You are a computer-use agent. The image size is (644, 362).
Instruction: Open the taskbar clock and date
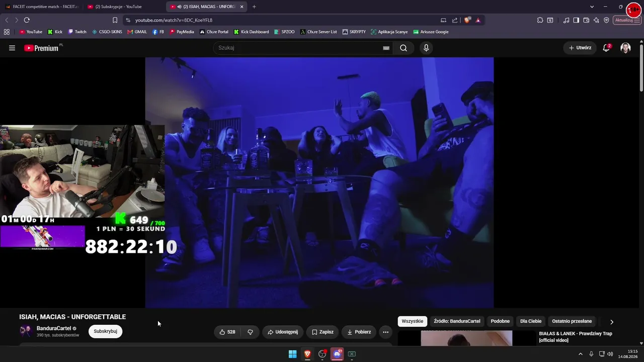628,354
